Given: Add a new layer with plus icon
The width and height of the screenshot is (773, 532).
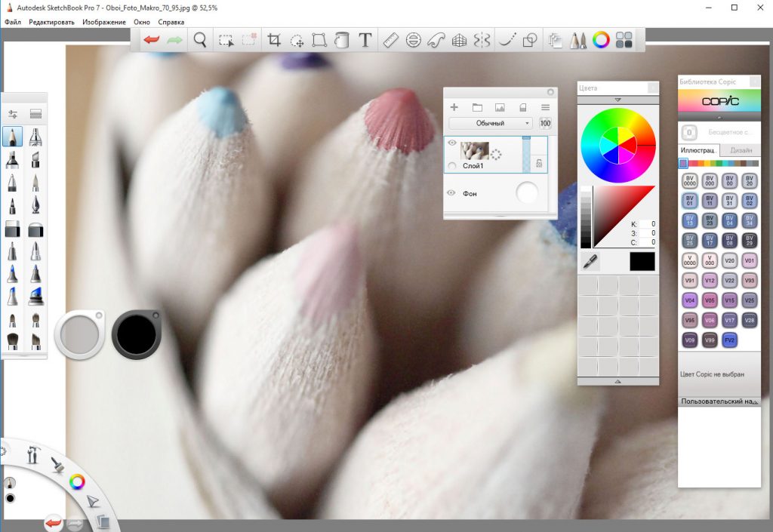Looking at the screenshot, I should pyautogui.click(x=454, y=108).
